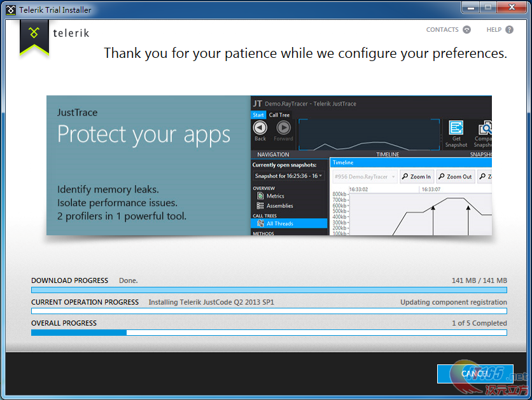This screenshot has height=400, width=532.
Task: Close the Telerik Trial Installer window
Action: (512, 8)
